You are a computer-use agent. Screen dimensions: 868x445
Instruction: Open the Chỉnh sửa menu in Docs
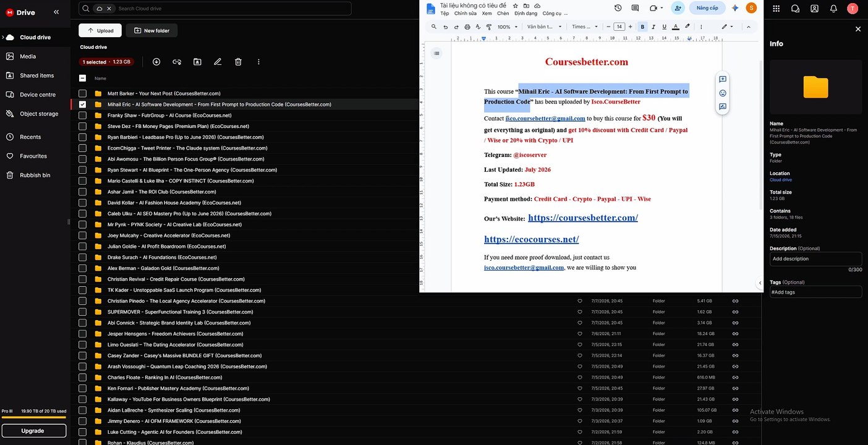[465, 13]
